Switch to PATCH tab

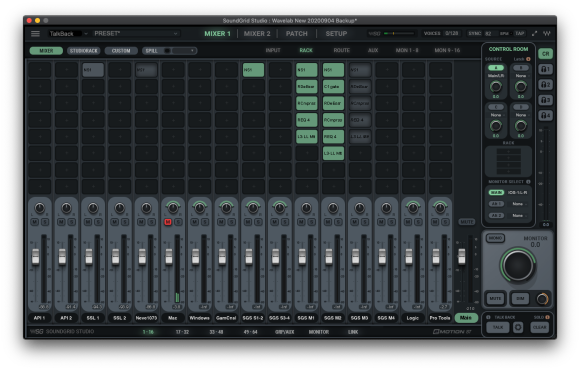coord(297,34)
